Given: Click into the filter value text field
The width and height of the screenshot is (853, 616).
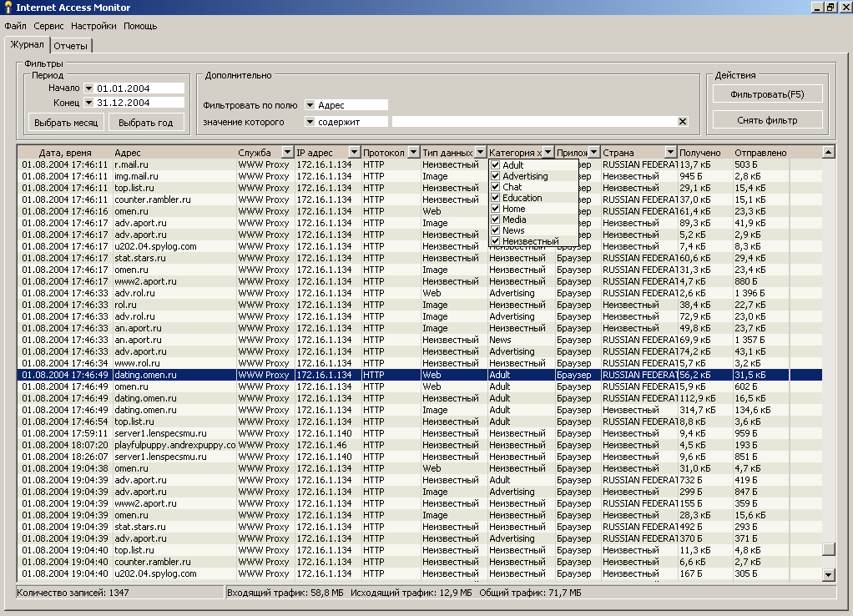Looking at the screenshot, I should [x=534, y=122].
